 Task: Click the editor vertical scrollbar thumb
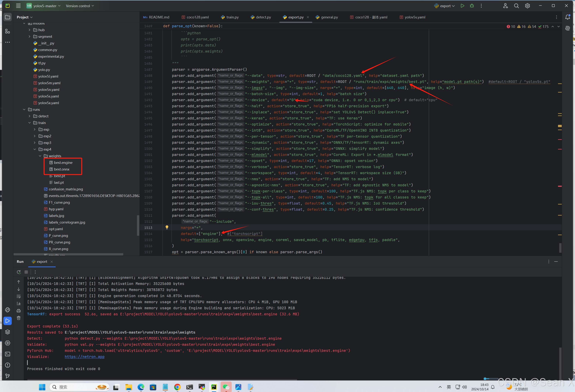(x=560, y=248)
